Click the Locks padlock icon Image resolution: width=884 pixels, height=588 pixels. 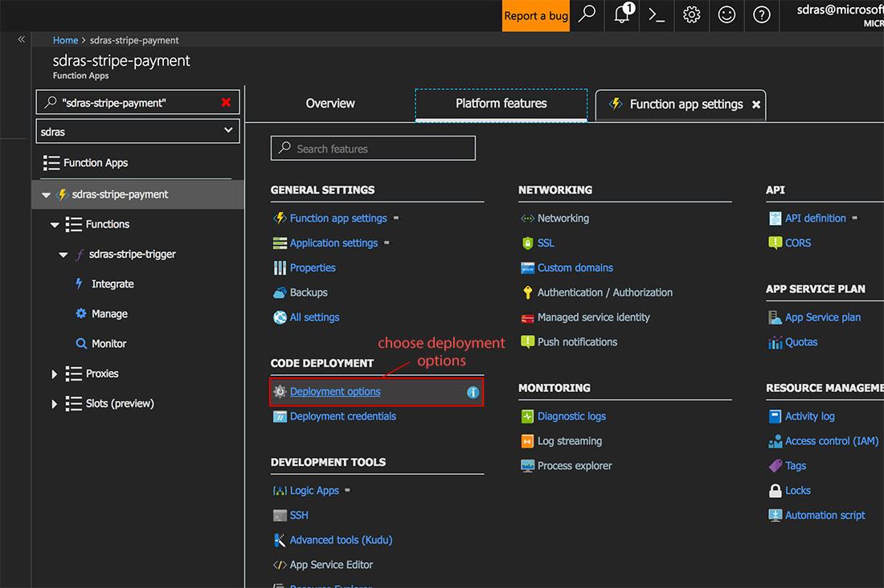776,491
